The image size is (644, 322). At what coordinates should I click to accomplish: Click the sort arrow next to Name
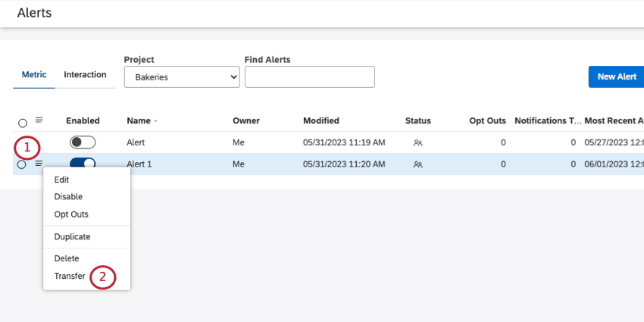pyautogui.click(x=156, y=121)
